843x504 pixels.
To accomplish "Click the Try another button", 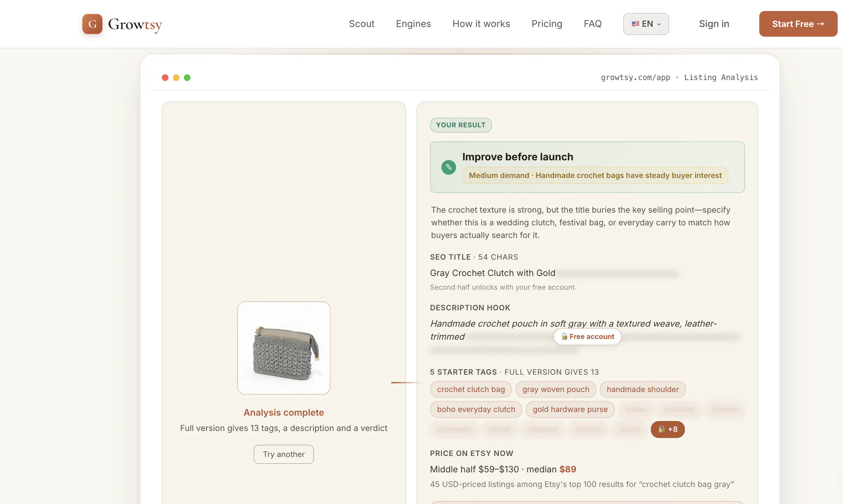I will click(283, 454).
